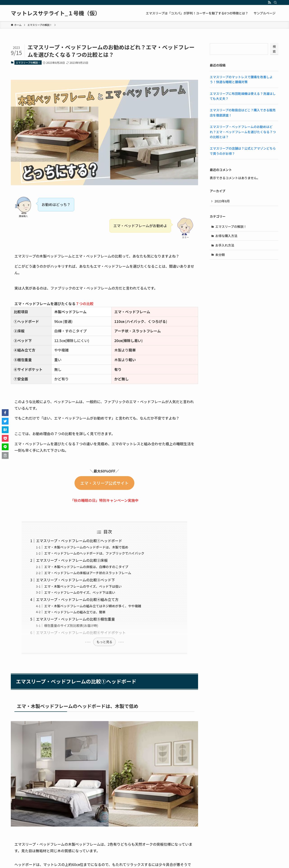Screen dimensions: 289x868
Task: Click the sidebar search input field
Action: pyautogui.click(x=239, y=49)
